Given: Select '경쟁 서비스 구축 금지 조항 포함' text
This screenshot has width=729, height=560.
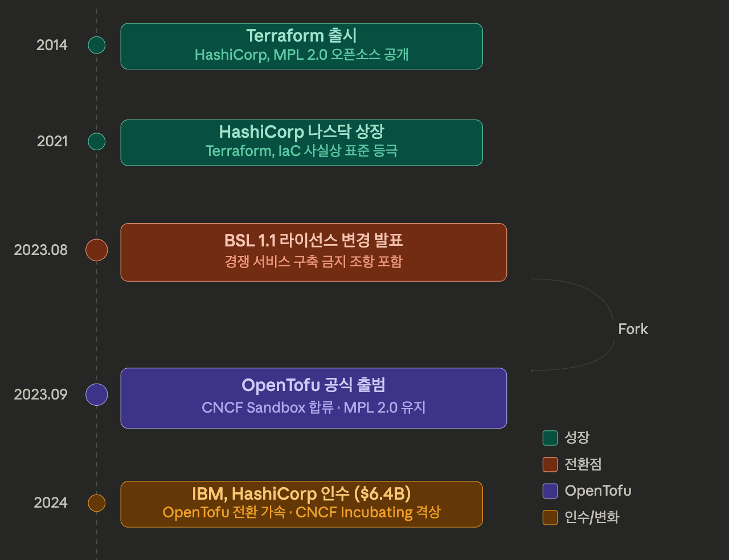Looking at the screenshot, I should click(x=314, y=261).
